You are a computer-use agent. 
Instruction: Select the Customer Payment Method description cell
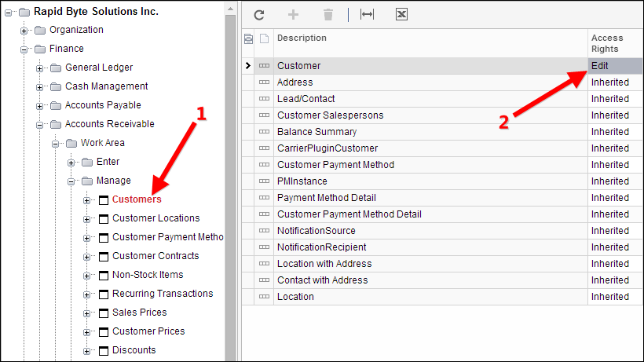tap(431, 165)
